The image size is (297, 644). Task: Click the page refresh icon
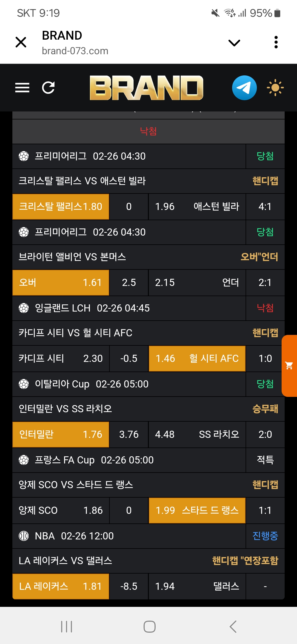point(48,88)
